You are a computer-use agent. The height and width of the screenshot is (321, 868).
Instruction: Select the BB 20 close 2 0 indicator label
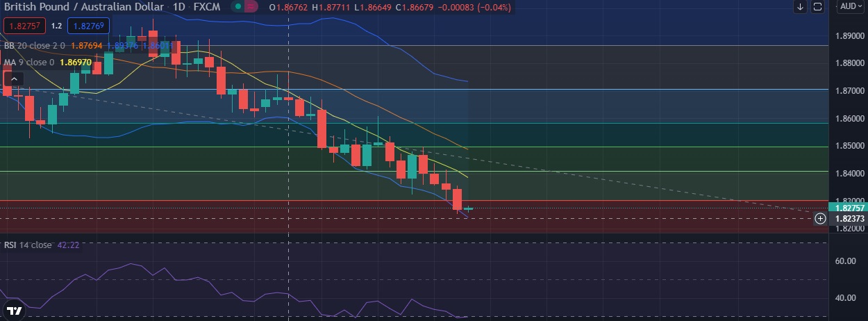click(x=34, y=46)
